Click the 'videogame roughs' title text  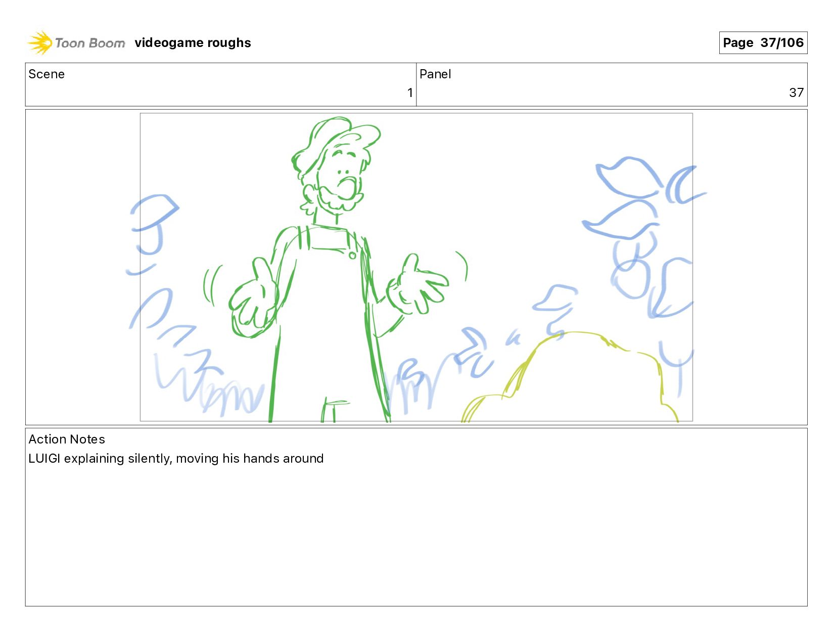(x=193, y=43)
